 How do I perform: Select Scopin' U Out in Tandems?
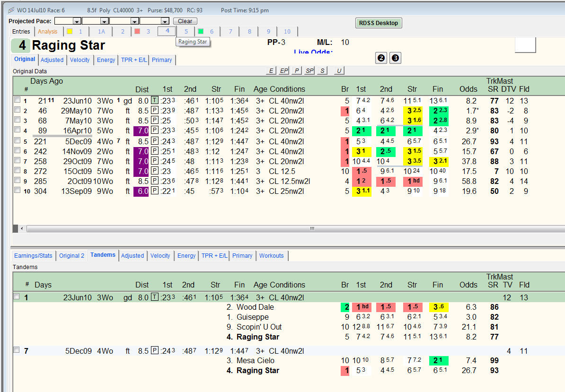[259, 327]
